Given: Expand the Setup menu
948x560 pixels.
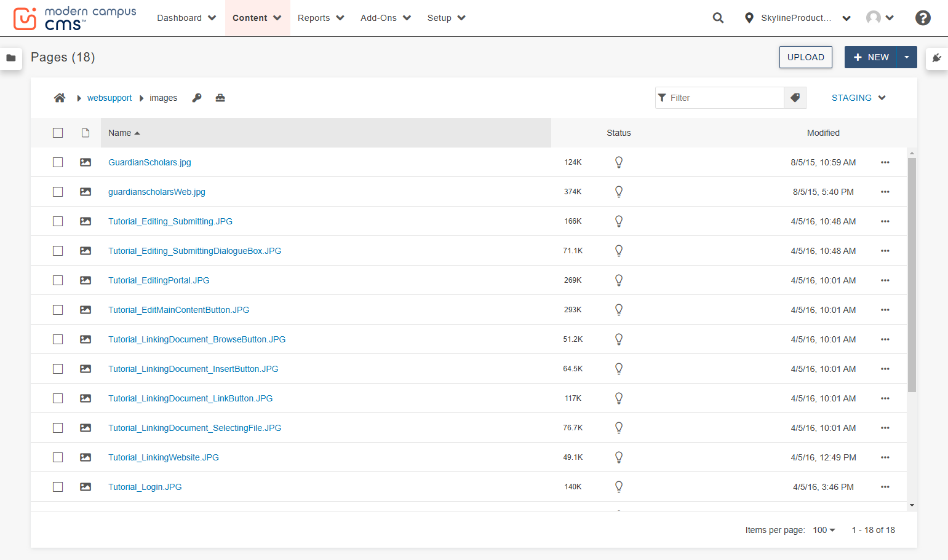Looking at the screenshot, I should [446, 18].
